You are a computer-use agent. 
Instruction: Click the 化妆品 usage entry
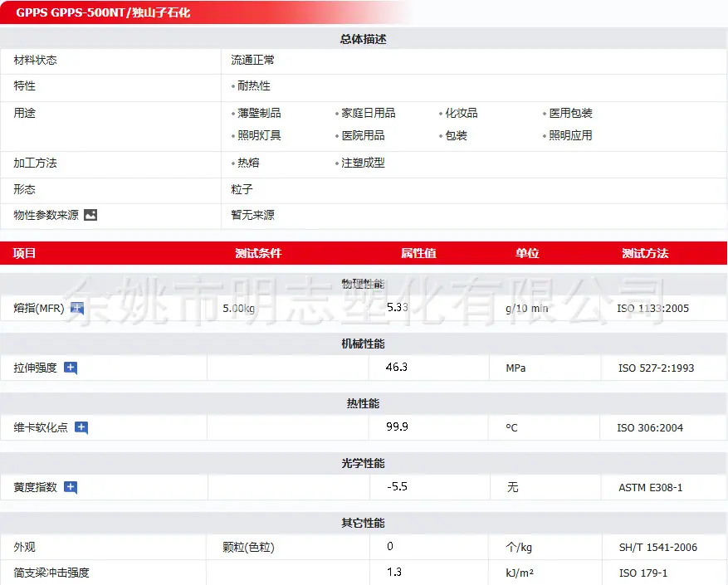[x=461, y=114]
